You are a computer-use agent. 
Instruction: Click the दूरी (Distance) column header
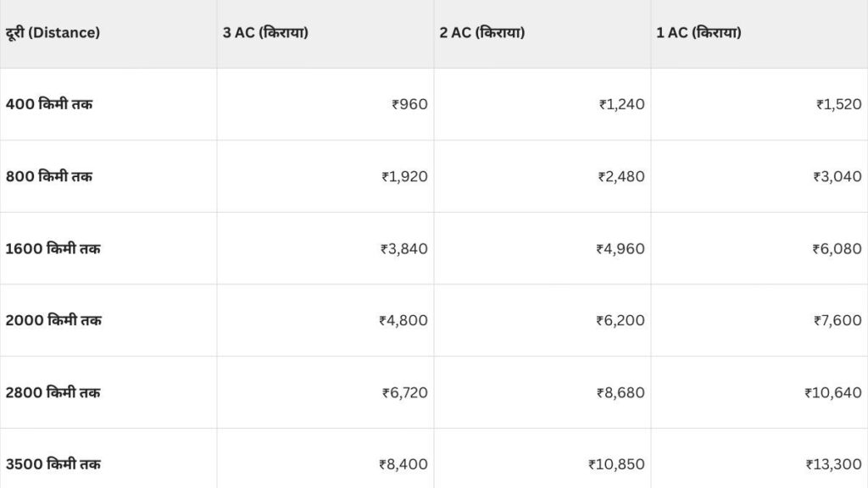point(53,33)
